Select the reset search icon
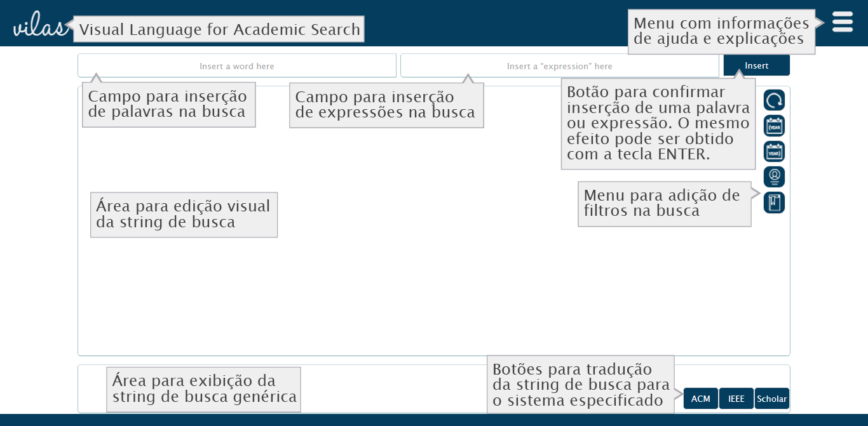868x426 pixels. pos(773,100)
